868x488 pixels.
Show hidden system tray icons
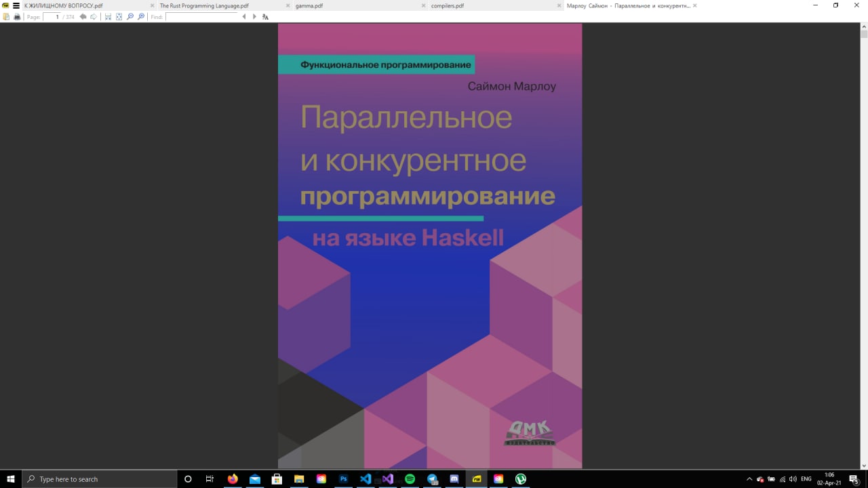point(749,479)
